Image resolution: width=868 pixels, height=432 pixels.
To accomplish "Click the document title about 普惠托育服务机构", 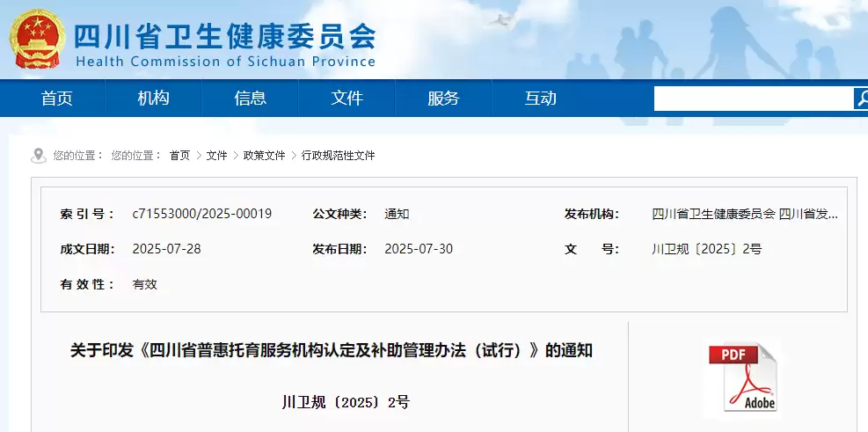I will pyautogui.click(x=332, y=350).
